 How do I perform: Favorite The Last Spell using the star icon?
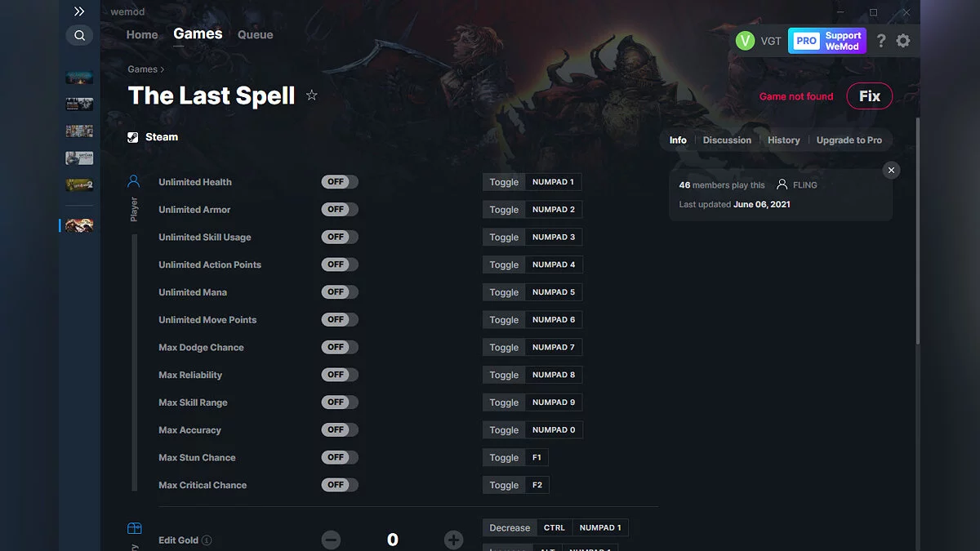pyautogui.click(x=312, y=96)
